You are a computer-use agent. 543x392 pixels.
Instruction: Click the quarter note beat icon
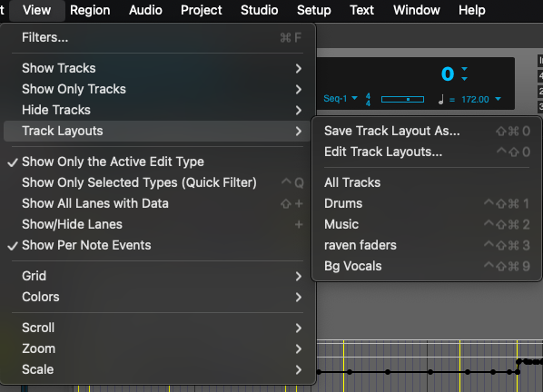tap(440, 100)
